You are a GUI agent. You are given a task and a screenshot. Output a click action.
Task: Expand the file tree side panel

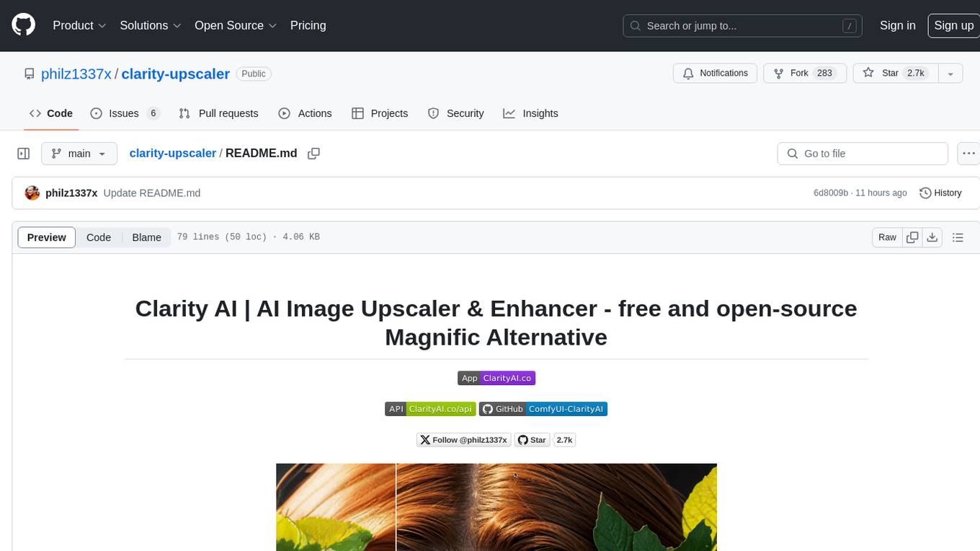coord(23,154)
